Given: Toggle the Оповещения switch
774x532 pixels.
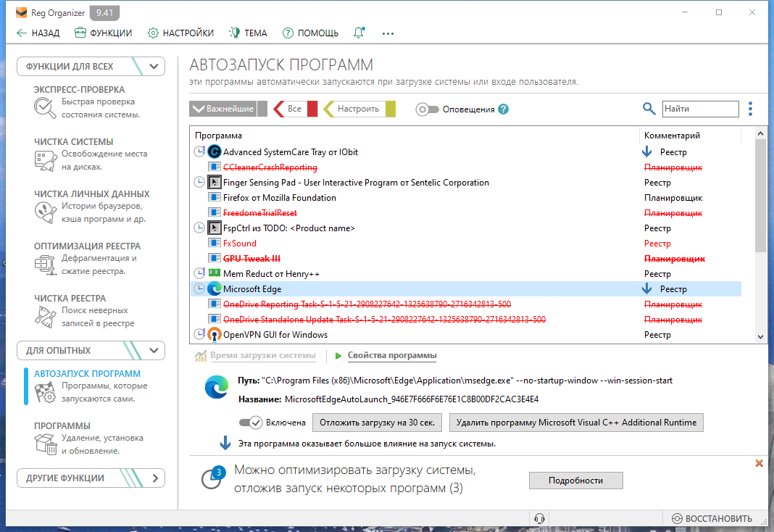Looking at the screenshot, I should (427, 109).
